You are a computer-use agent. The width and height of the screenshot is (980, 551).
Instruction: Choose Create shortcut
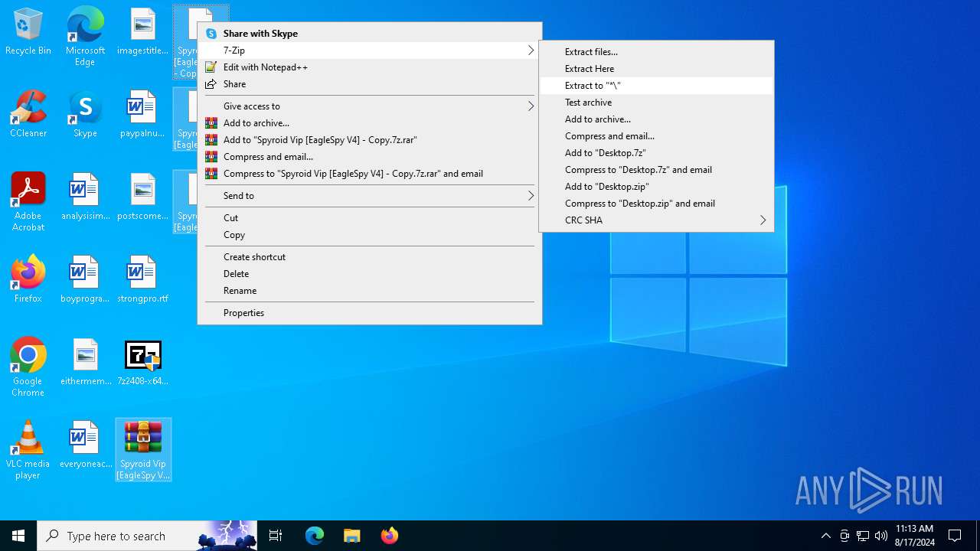click(370, 257)
